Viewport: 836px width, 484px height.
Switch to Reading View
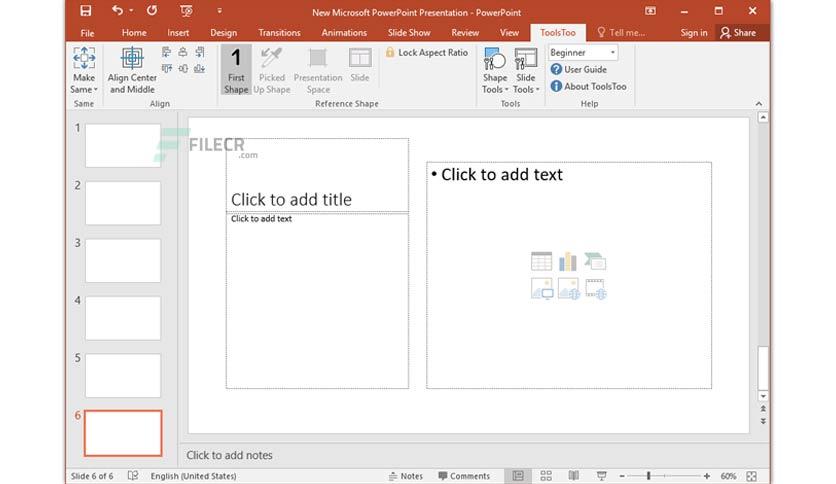coord(574,475)
